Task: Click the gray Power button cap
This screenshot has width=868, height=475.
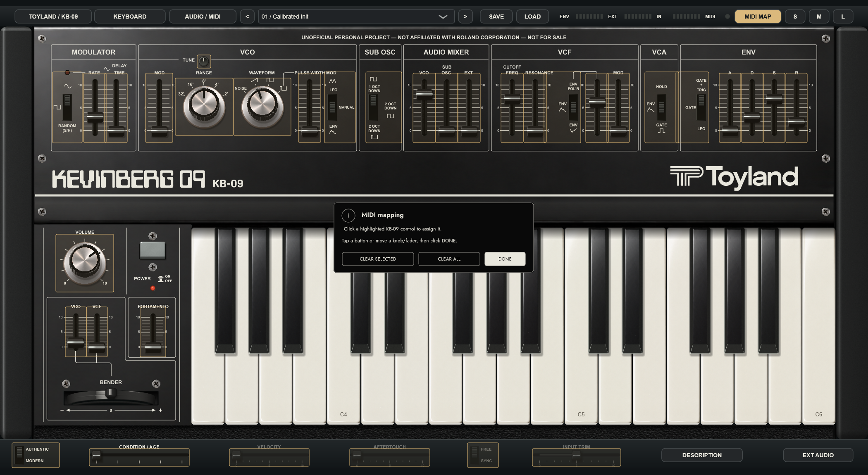Action: pyautogui.click(x=153, y=250)
